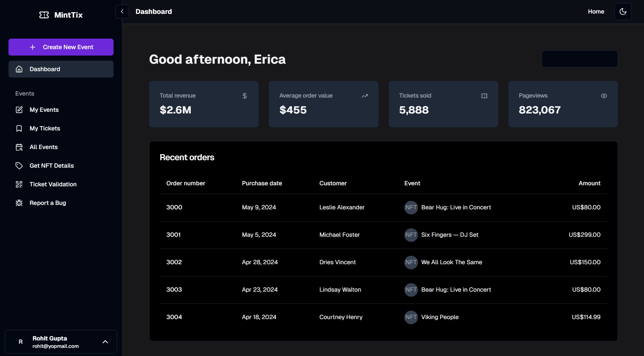Select customer Lindsay Walton
Image resolution: width=644 pixels, height=356 pixels.
click(340, 290)
